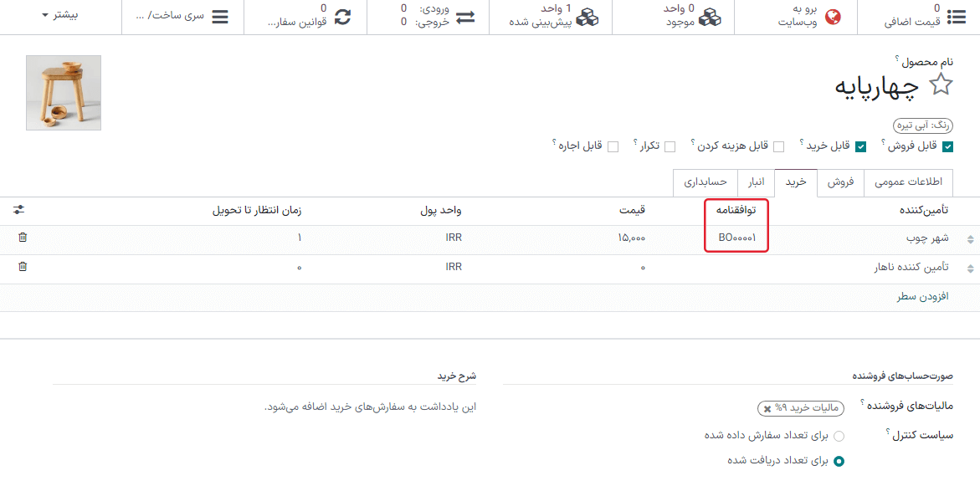Image resolution: width=980 pixels, height=486 pixels.
Task: Open the column settings adjust icon
Action: [19, 210]
